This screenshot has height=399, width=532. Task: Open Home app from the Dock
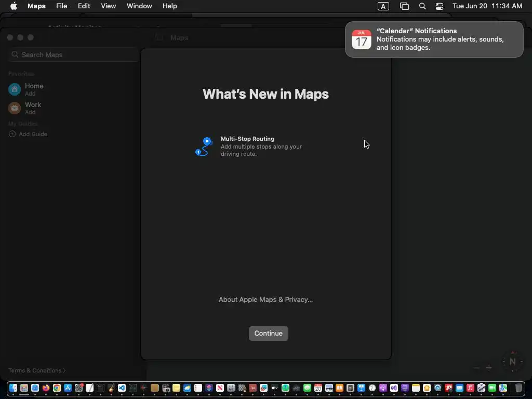pyautogui.click(x=427, y=388)
